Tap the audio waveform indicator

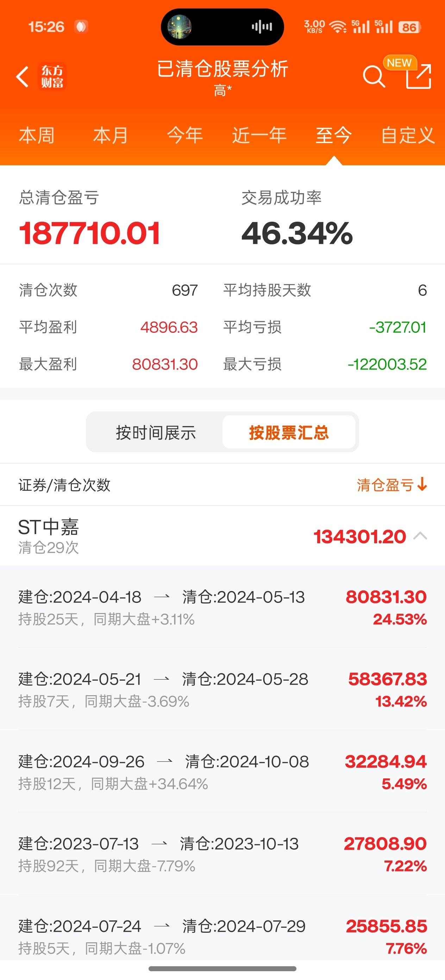(262, 27)
